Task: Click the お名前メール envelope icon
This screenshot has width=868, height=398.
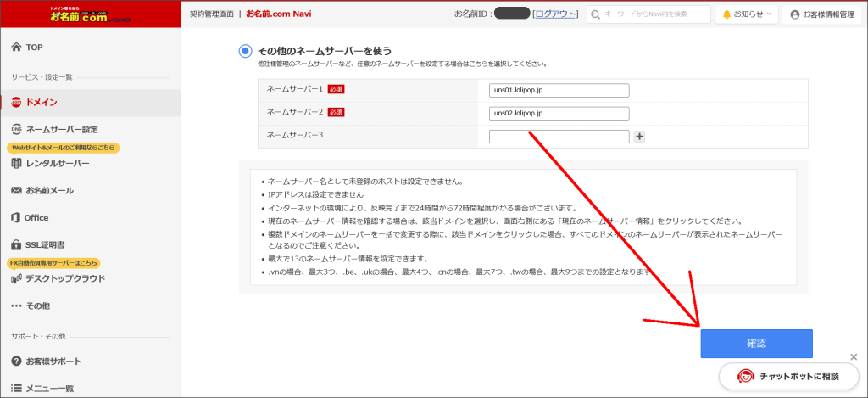Action: pyautogui.click(x=17, y=190)
